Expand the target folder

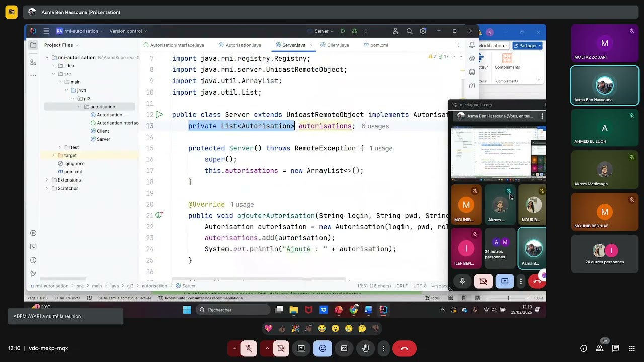(x=54, y=155)
